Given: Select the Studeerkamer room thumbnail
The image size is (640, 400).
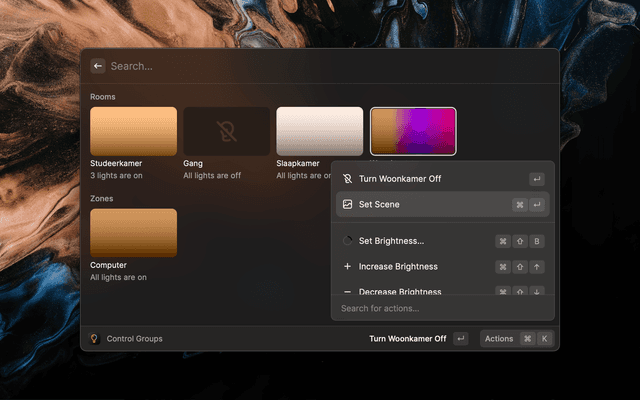Looking at the screenshot, I should click(133, 131).
